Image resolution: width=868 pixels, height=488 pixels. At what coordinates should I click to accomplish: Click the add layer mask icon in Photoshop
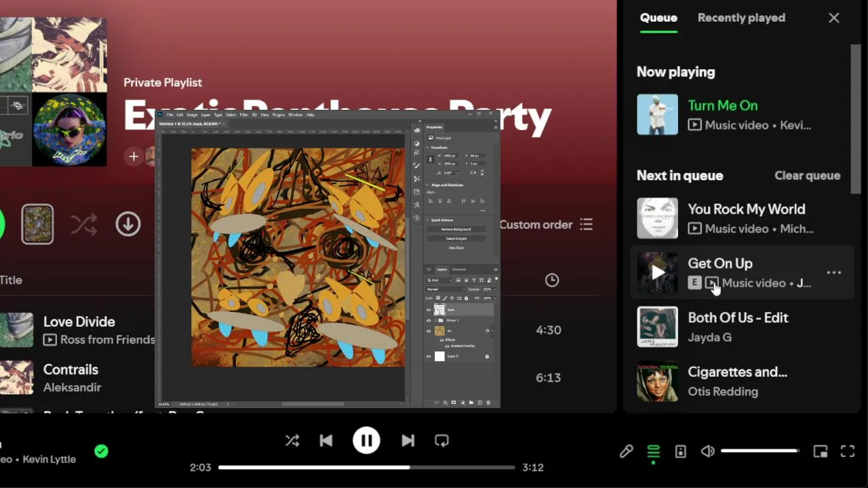(454, 403)
